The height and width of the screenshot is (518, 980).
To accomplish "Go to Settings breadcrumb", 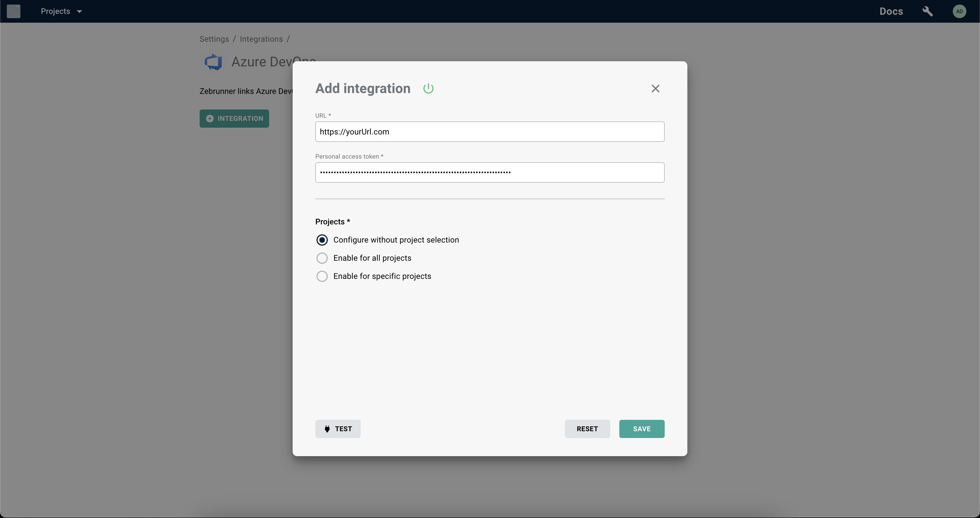I will tap(214, 39).
